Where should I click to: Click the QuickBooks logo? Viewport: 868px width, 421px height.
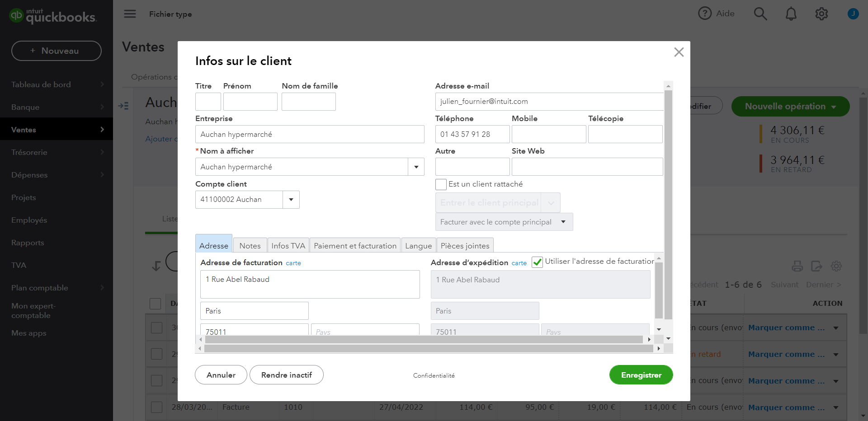coord(53,16)
